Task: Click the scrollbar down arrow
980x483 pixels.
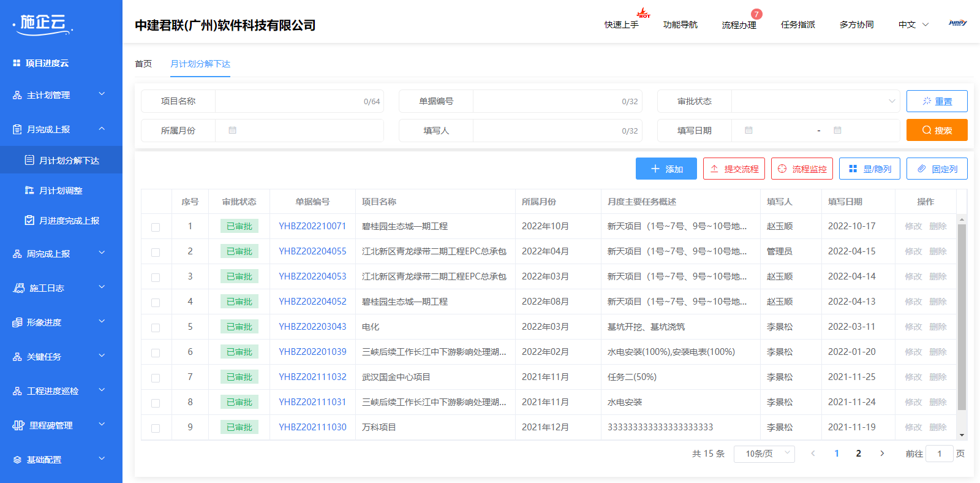Action: (x=962, y=435)
